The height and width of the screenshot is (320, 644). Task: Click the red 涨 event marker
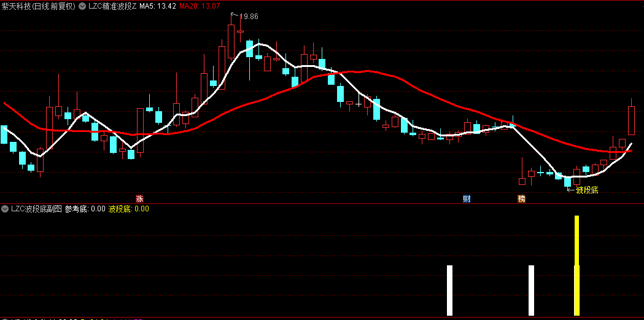(139, 199)
